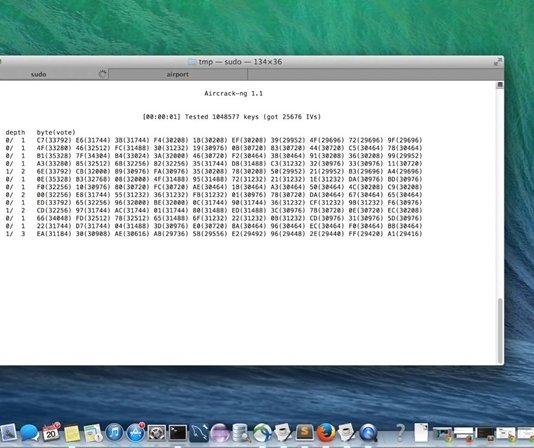This screenshot has height=448, width=534.
Task: Click the 'tmp — sudo — 134×36' window title
Action: click(240, 62)
